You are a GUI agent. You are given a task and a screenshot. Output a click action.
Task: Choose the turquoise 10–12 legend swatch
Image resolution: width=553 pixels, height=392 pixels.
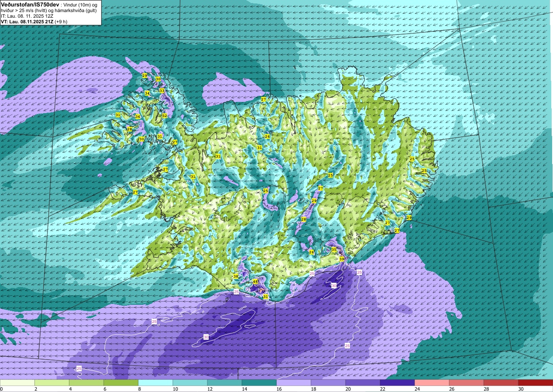click(190, 383)
